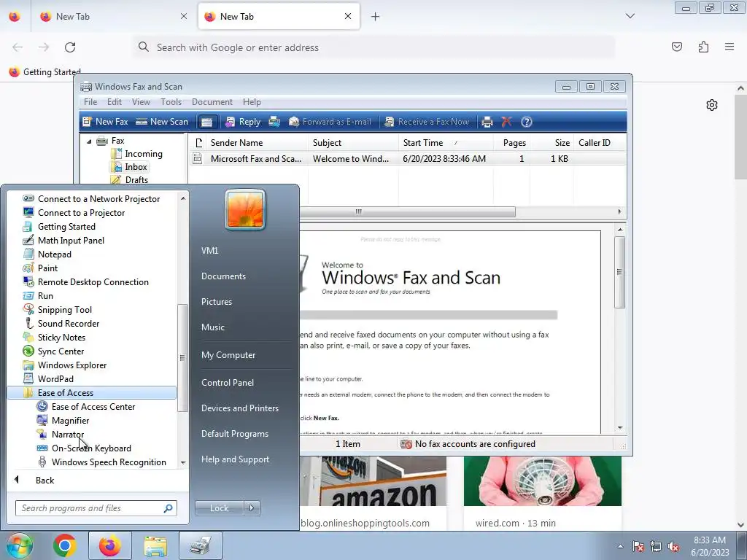Show hidden tray icons arrow

tap(620, 546)
